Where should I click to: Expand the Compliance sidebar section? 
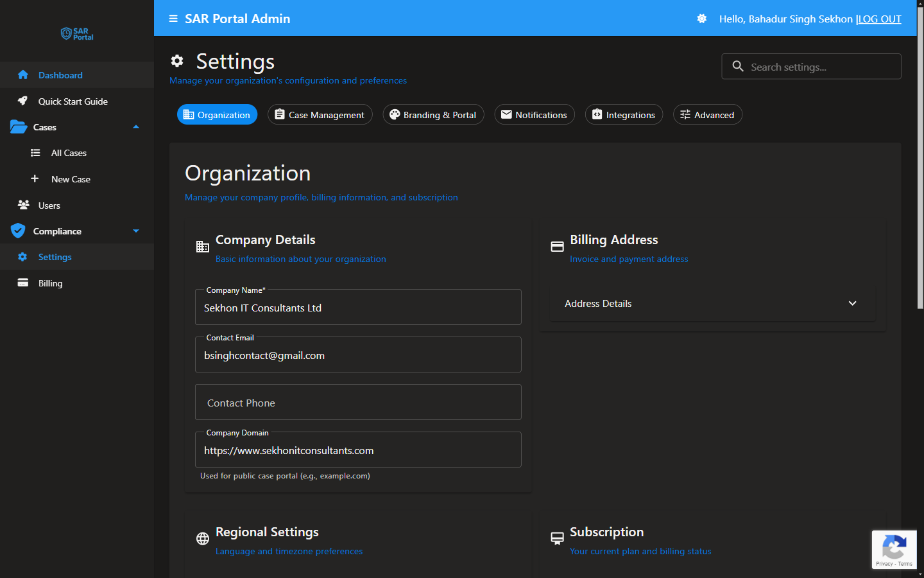135,231
